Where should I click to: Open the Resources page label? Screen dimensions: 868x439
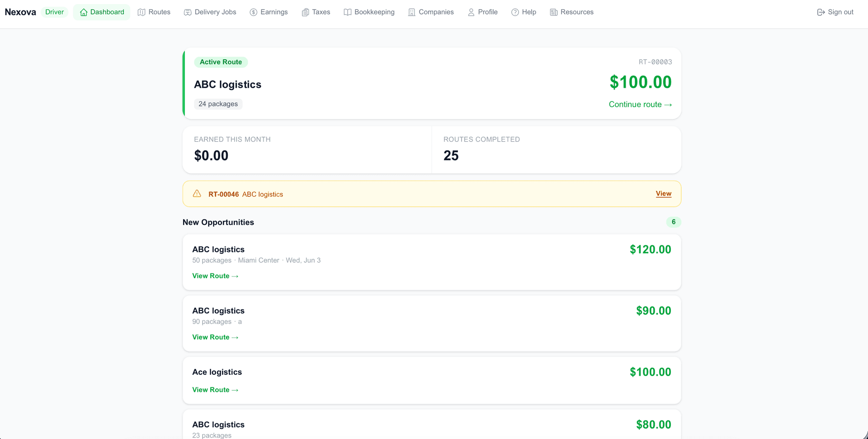[577, 12]
